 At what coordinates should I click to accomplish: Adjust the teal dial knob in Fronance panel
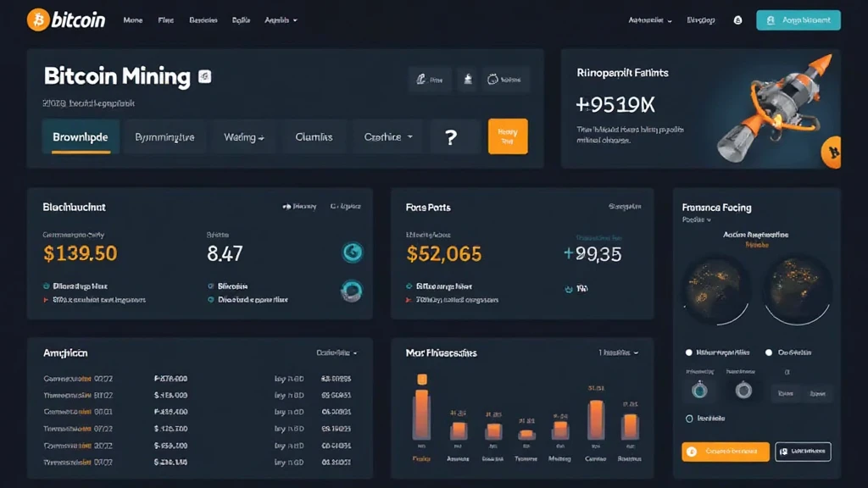click(699, 390)
